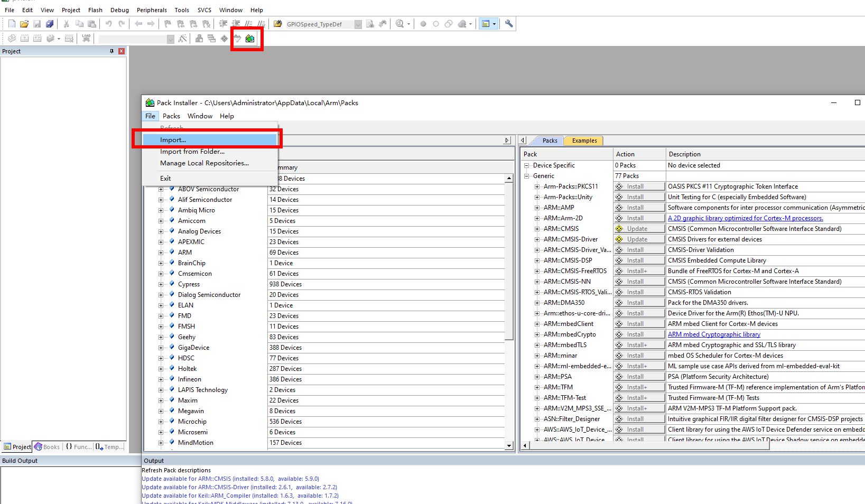
Task: Open the target selection dropdown
Action: pyautogui.click(x=170, y=39)
